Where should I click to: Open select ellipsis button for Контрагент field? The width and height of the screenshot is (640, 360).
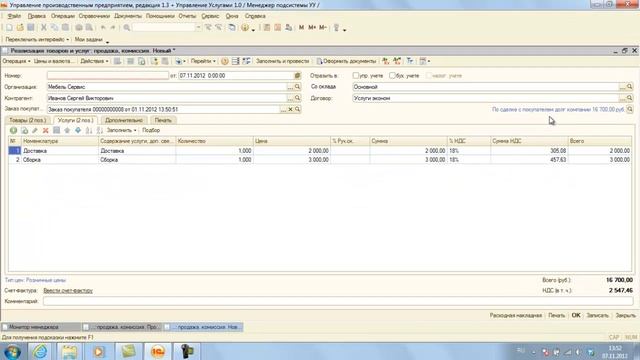pyautogui.click(x=290, y=98)
